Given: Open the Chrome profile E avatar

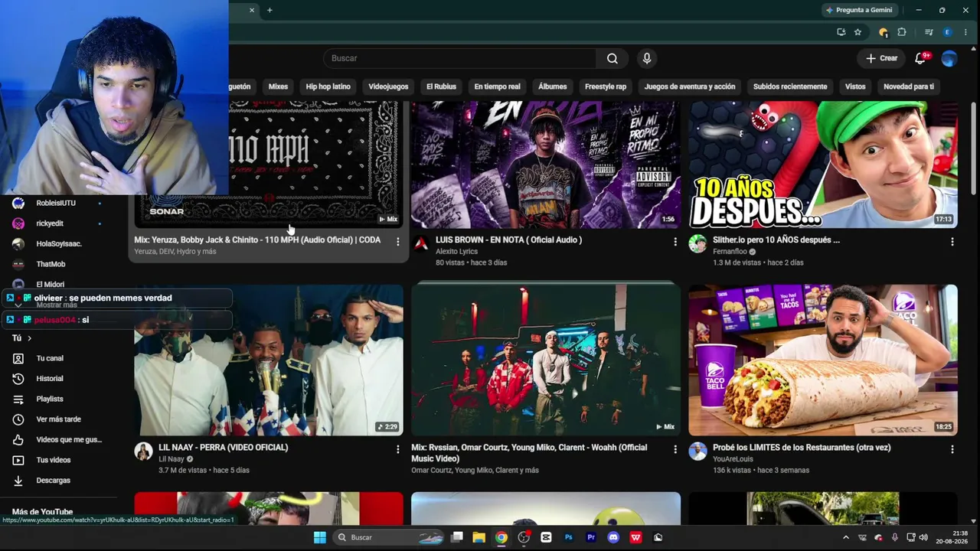Looking at the screenshot, I should pyautogui.click(x=947, y=32).
